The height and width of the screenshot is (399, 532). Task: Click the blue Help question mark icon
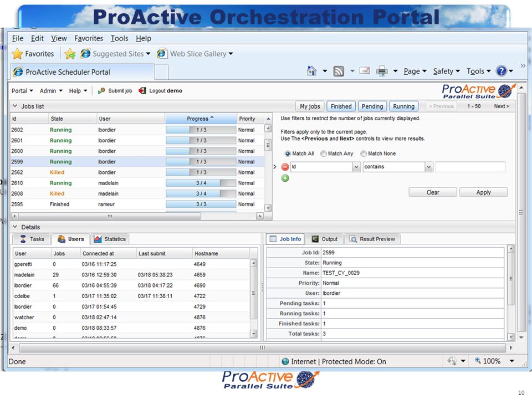point(502,71)
